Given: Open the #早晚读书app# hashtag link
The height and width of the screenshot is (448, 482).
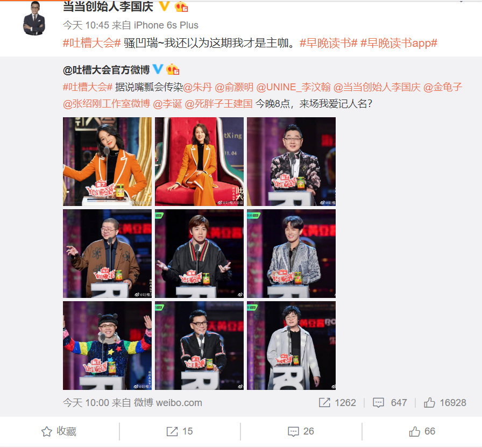Looking at the screenshot, I should click(399, 43).
